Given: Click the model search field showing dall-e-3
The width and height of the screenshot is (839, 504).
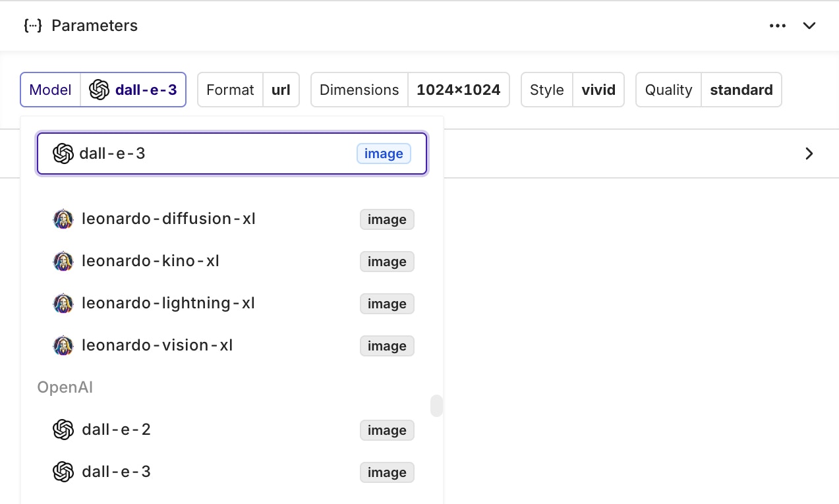Looking at the screenshot, I should tap(232, 154).
